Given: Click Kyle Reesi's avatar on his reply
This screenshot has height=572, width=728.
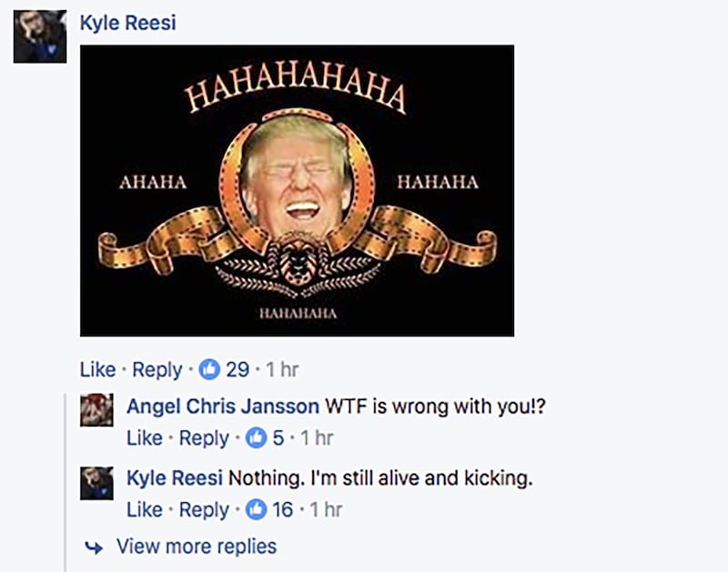Looking at the screenshot, I should [x=96, y=482].
